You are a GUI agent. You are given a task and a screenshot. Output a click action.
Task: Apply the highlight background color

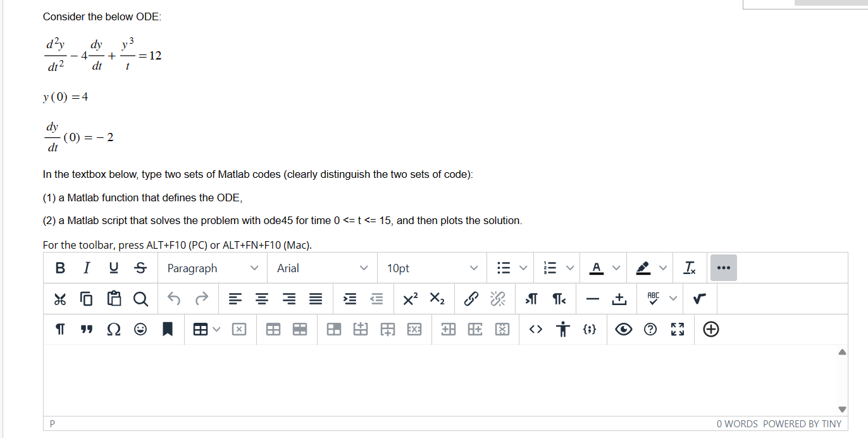pyautogui.click(x=643, y=268)
